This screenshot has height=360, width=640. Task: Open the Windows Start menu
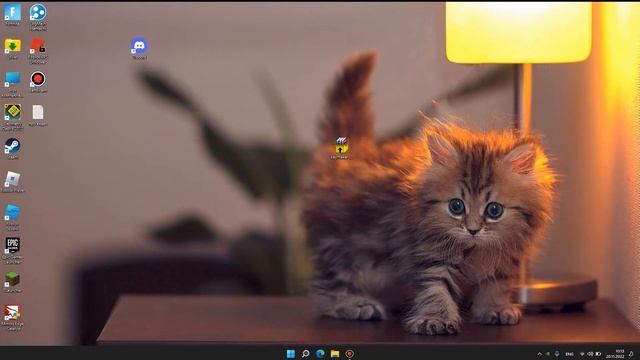(291, 353)
